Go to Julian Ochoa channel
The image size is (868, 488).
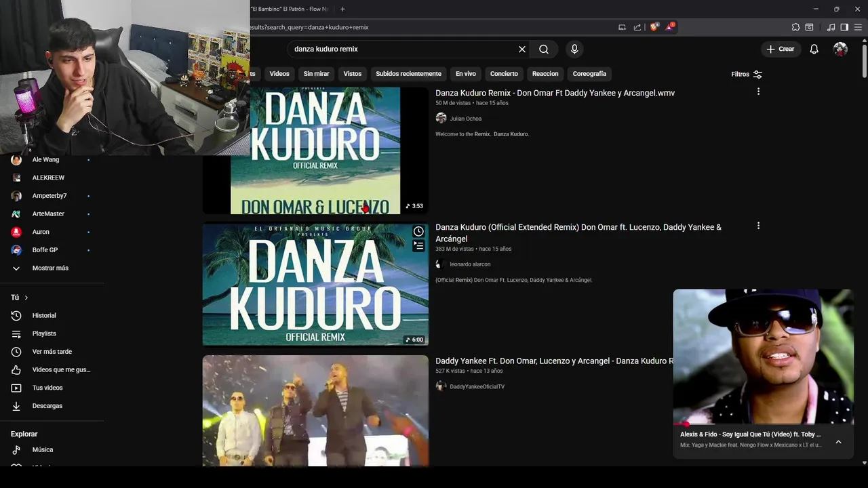tap(466, 119)
